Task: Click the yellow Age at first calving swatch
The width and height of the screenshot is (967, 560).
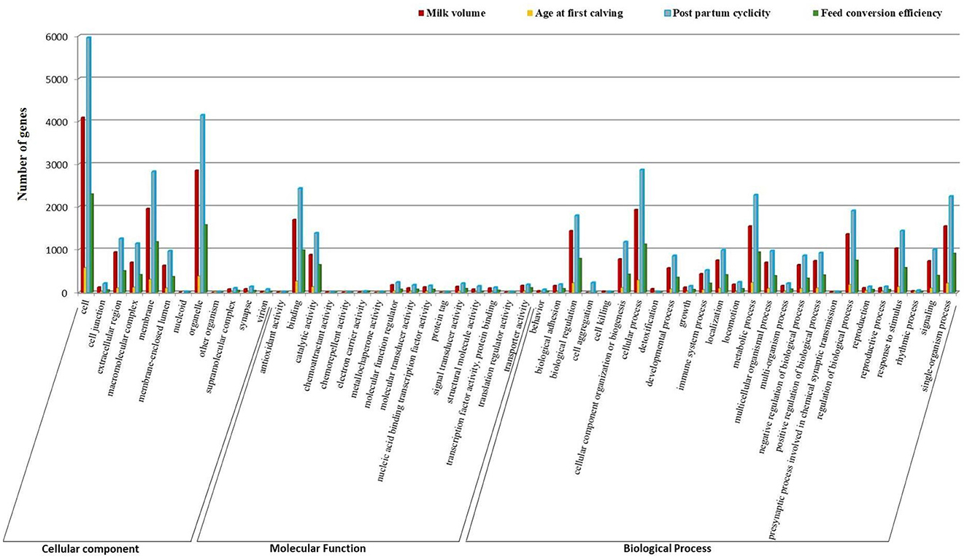Action: (531, 13)
